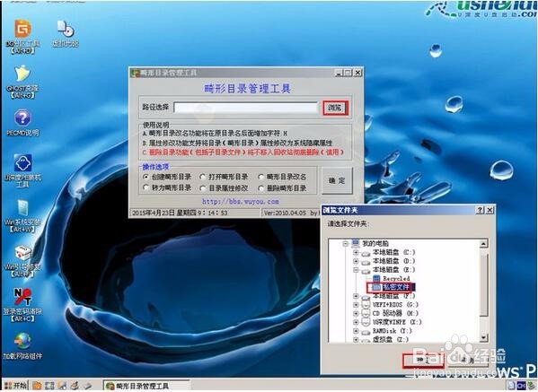Click the folder tree scroll-up arrow

click(483, 244)
